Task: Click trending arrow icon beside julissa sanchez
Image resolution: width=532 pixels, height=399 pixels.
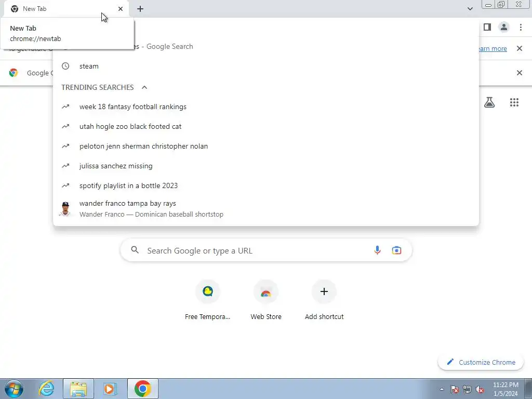Action: point(65,166)
